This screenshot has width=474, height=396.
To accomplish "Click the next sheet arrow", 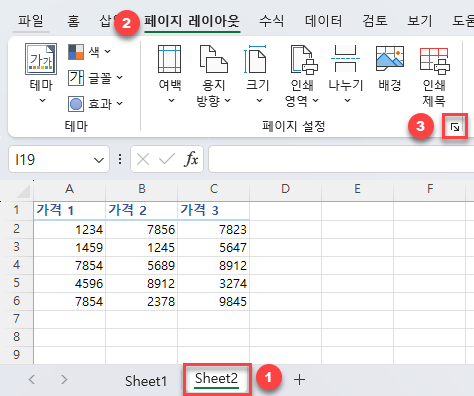I will click(64, 379).
